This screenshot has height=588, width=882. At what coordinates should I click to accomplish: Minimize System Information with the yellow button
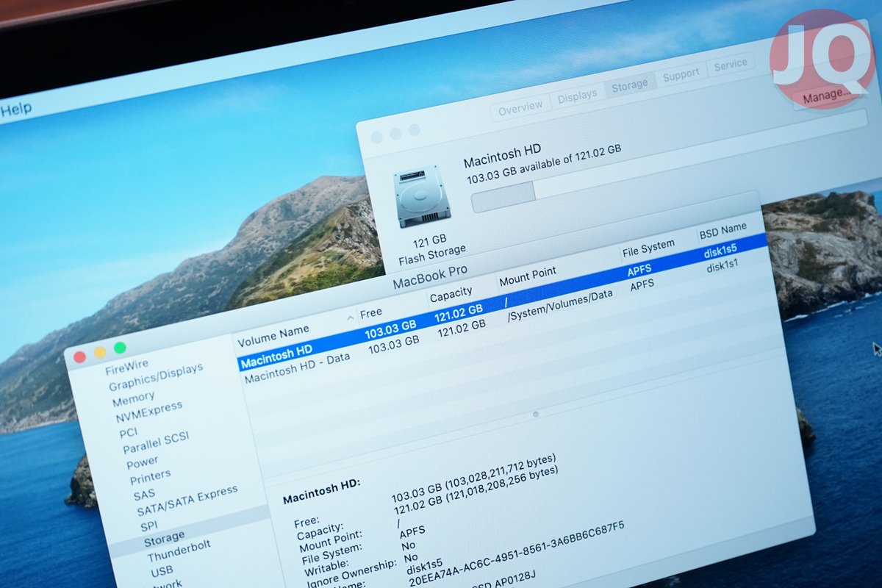click(x=100, y=352)
